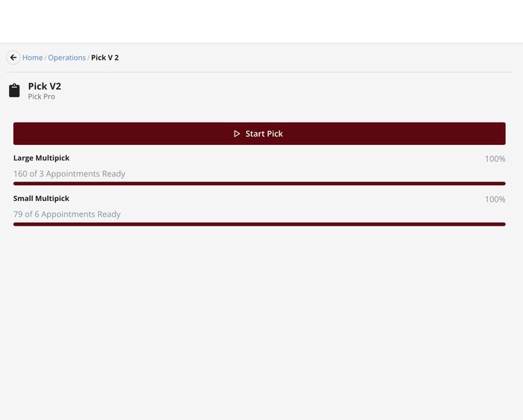The height and width of the screenshot is (420, 523).
Task: Select the Large Multipick label
Action: click(41, 158)
